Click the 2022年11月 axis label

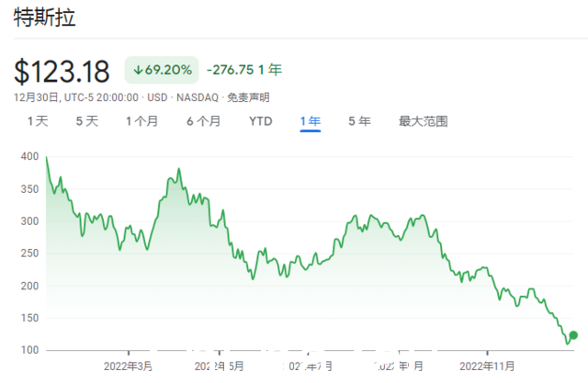(487, 366)
